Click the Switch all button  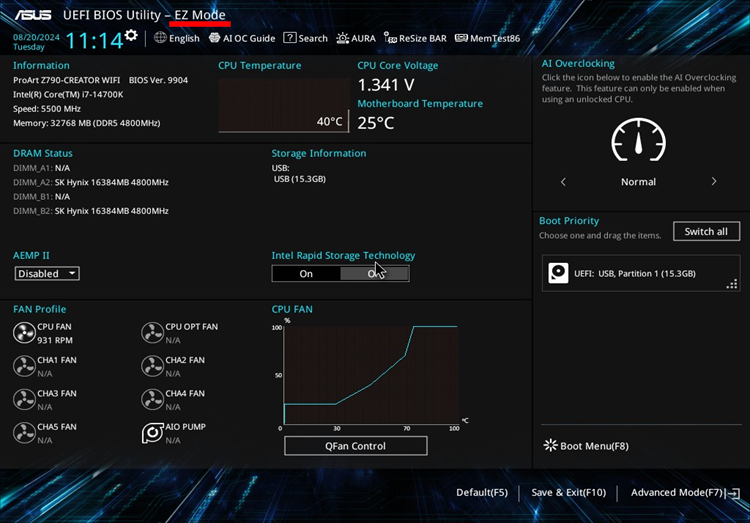[706, 232]
